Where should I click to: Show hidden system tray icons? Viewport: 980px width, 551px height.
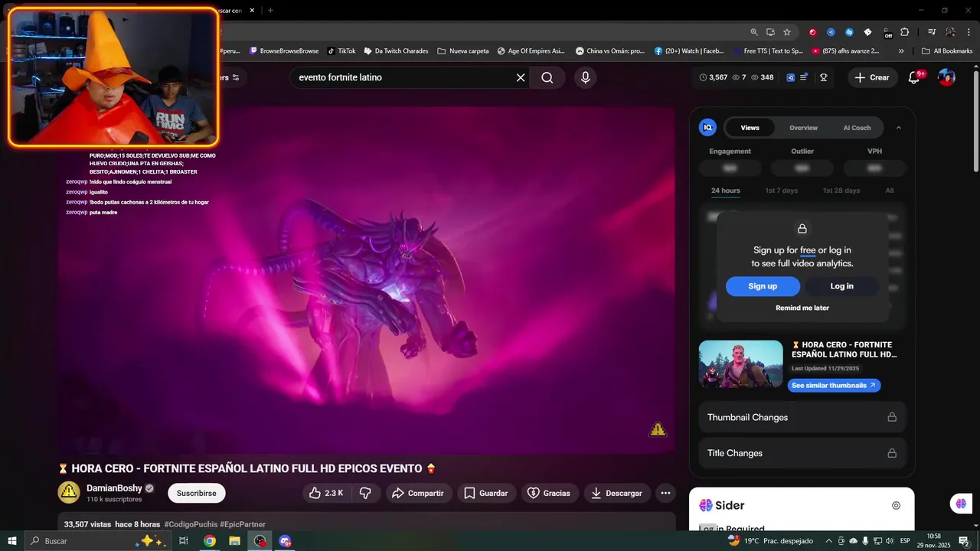coord(828,541)
